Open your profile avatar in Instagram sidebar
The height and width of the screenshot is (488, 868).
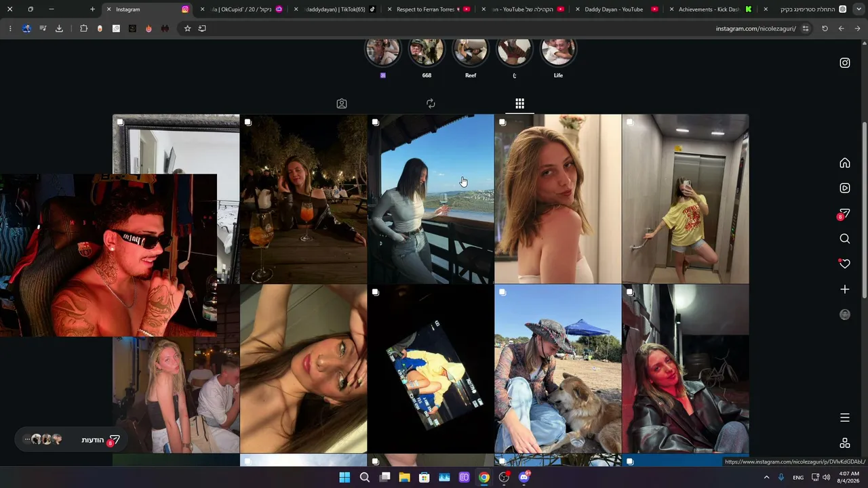(x=845, y=314)
